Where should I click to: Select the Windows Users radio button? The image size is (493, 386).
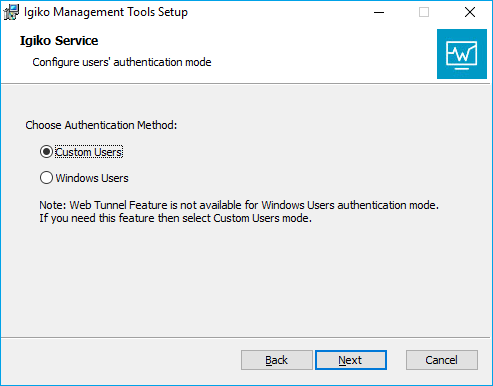click(x=46, y=178)
